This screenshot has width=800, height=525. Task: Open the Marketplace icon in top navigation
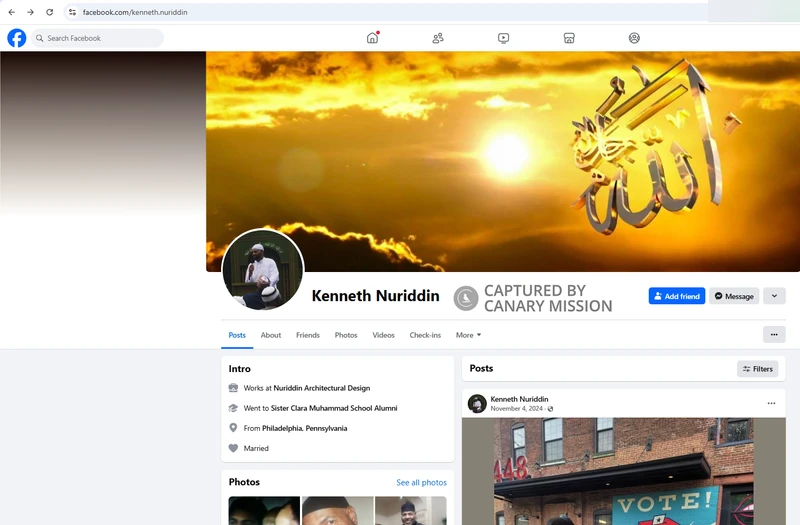[569, 38]
